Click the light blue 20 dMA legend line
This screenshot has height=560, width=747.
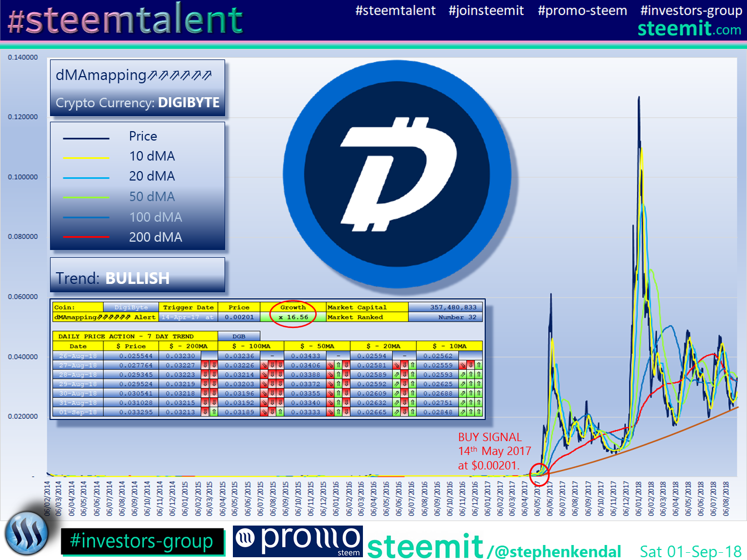86,178
